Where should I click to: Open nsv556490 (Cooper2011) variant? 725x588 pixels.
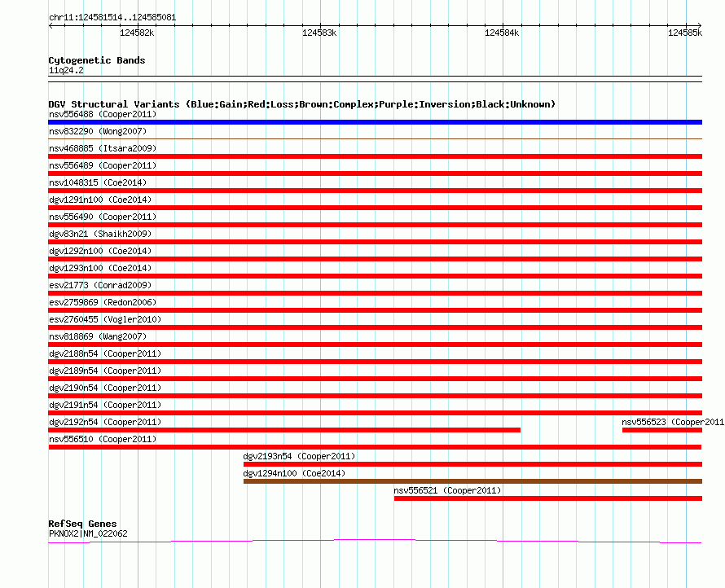pos(103,217)
